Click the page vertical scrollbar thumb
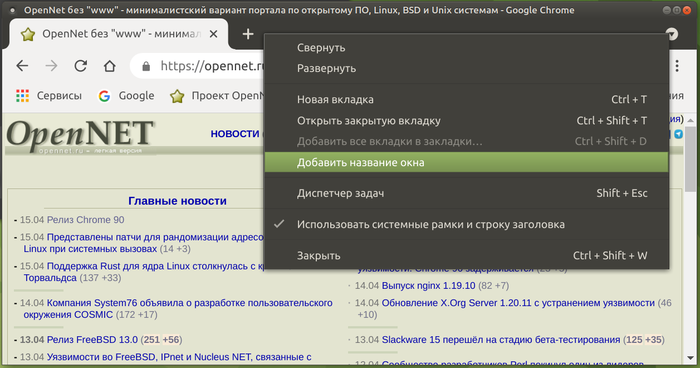Screen dimensions: 700x368 pyautogui.click(x=690, y=159)
